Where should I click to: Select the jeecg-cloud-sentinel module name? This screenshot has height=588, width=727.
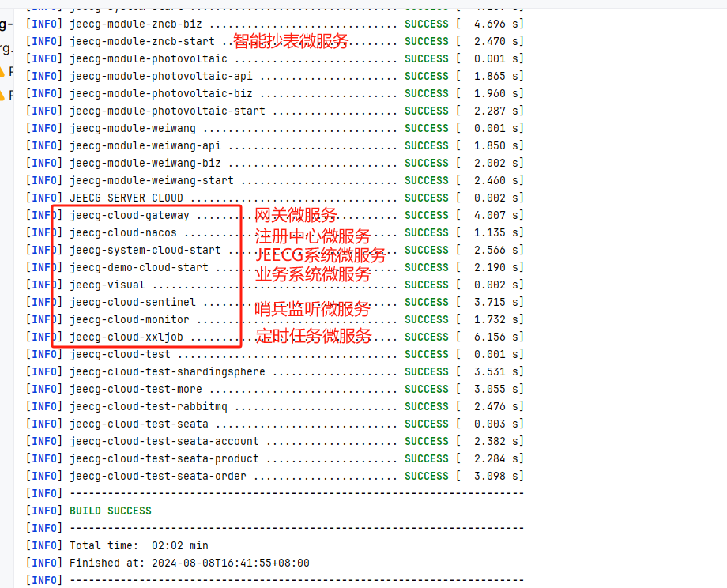coord(133,303)
